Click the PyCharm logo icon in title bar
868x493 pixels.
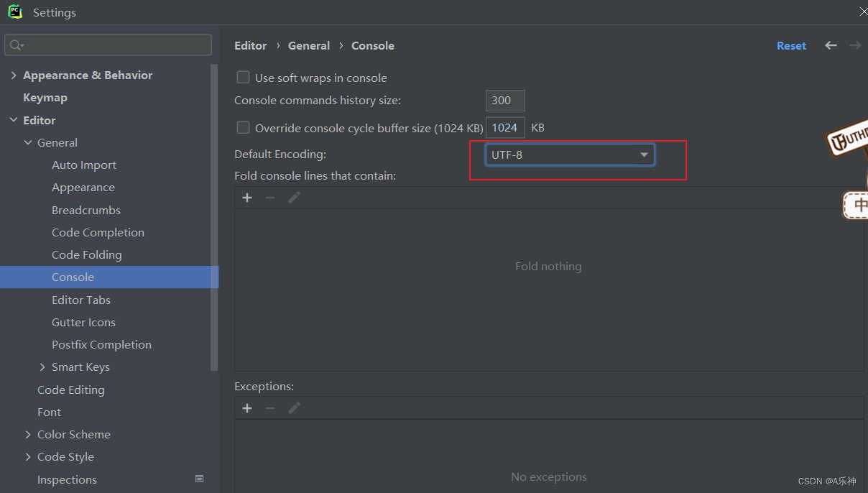pyautogui.click(x=15, y=11)
